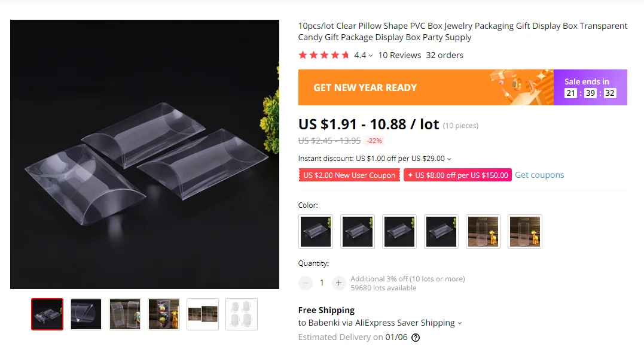Expand the 4.4 rating breakdown chevron
This screenshot has height=346, width=644.
(x=371, y=56)
